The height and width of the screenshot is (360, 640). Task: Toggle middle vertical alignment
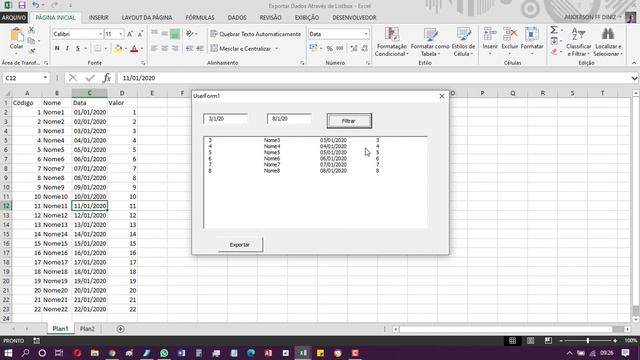(x=164, y=34)
